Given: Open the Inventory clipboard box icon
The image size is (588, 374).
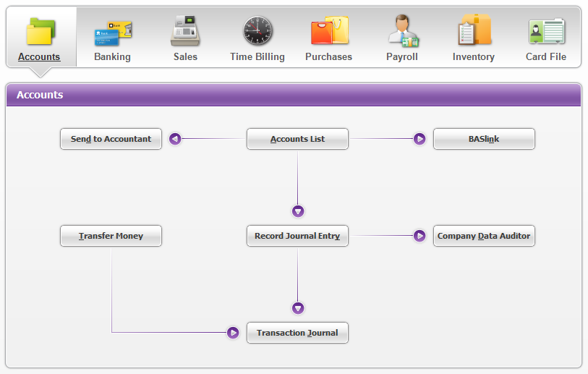Looking at the screenshot, I should point(474,32).
